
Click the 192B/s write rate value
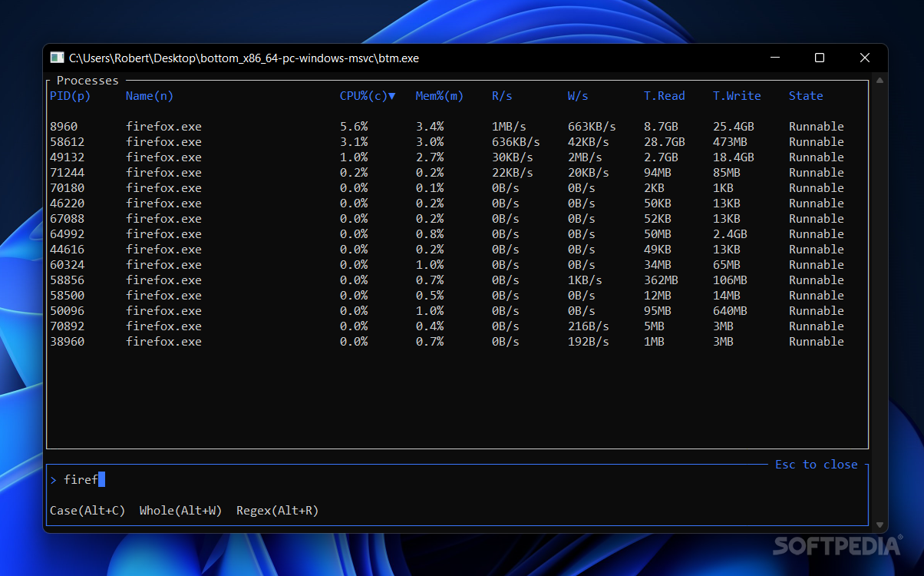(x=589, y=342)
